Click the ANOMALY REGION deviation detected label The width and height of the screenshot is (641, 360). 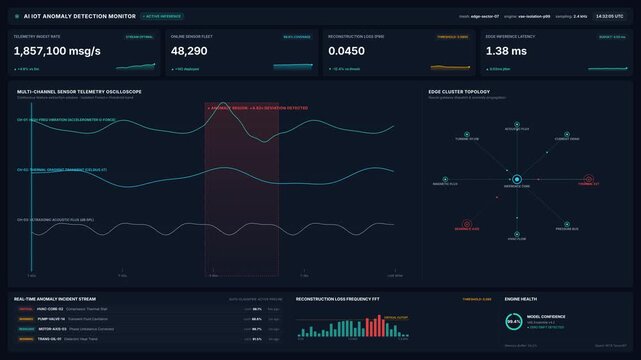pos(258,108)
